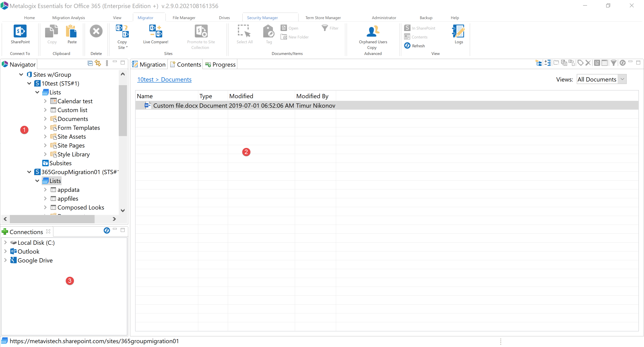Switch to the File Manager ribbon tab
The width and height of the screenshot is (644, 347).
184,18
